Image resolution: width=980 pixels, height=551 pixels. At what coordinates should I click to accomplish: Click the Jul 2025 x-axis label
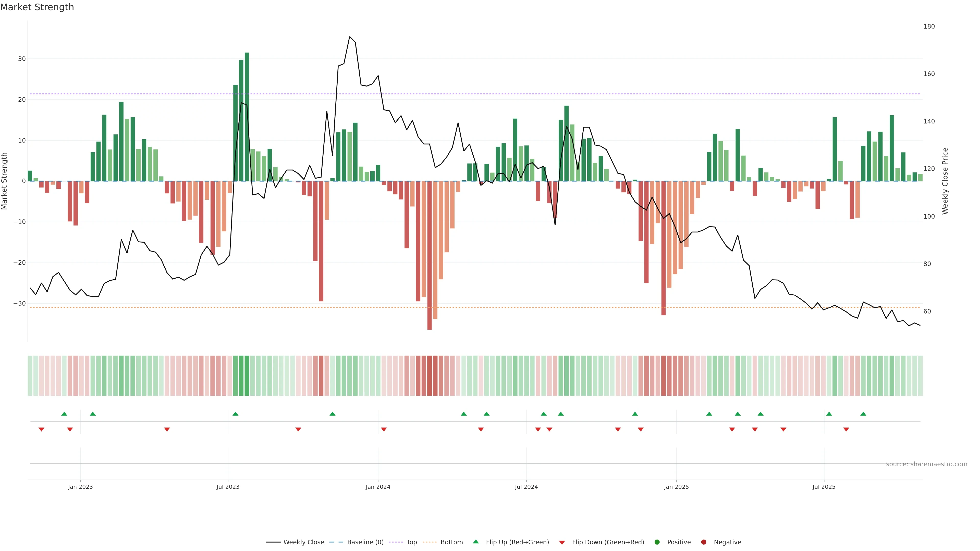pyautogui.click(x=824, y=487)
